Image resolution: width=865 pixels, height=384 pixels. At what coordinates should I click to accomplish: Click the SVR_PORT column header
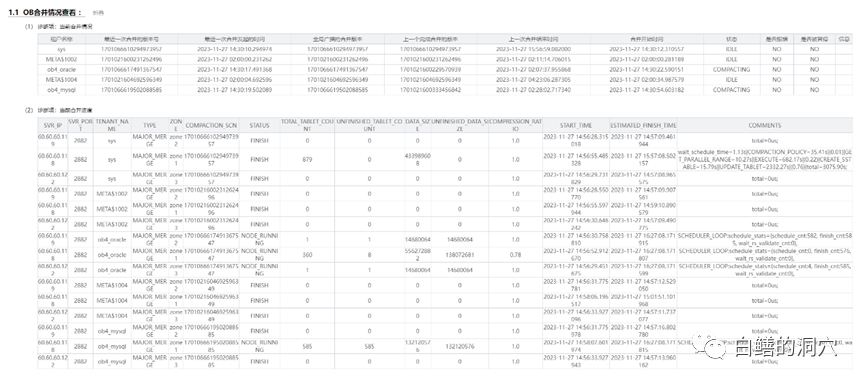[81, 125]
